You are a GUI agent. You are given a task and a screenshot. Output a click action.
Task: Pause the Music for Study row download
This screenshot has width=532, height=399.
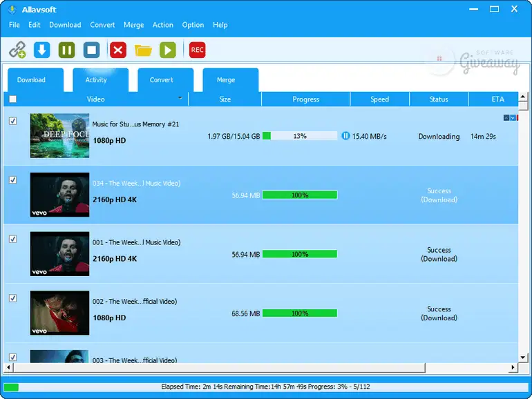click(345, 136)
